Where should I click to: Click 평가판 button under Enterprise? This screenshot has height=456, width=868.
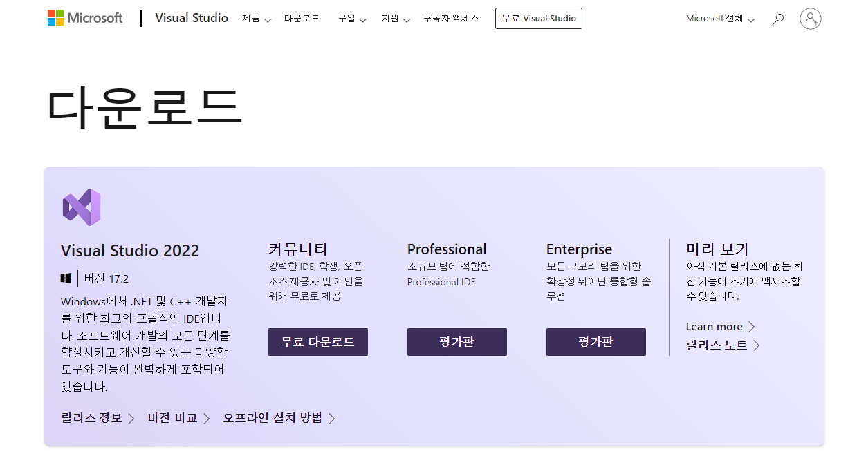(596, 342)
